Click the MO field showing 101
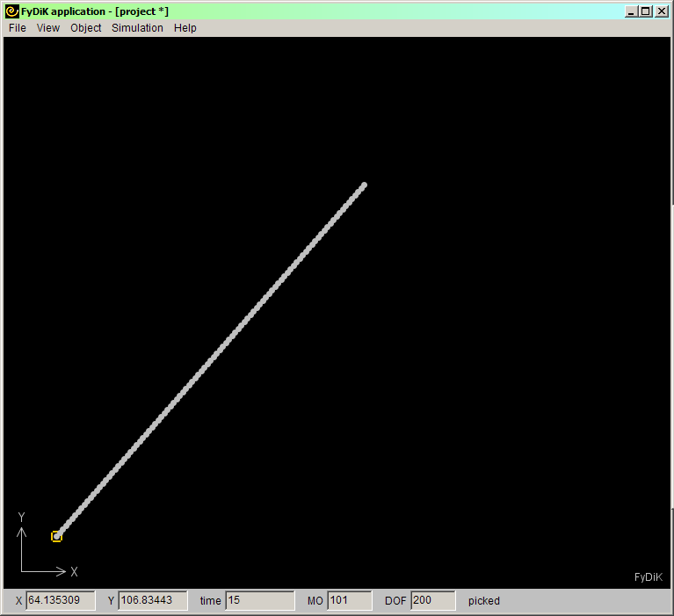 pyautogui.click(x=350, y=600)
